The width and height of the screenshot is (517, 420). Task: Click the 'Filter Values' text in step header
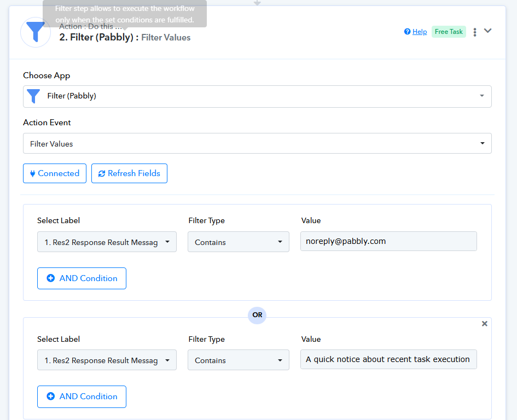(x=166, y=38)
